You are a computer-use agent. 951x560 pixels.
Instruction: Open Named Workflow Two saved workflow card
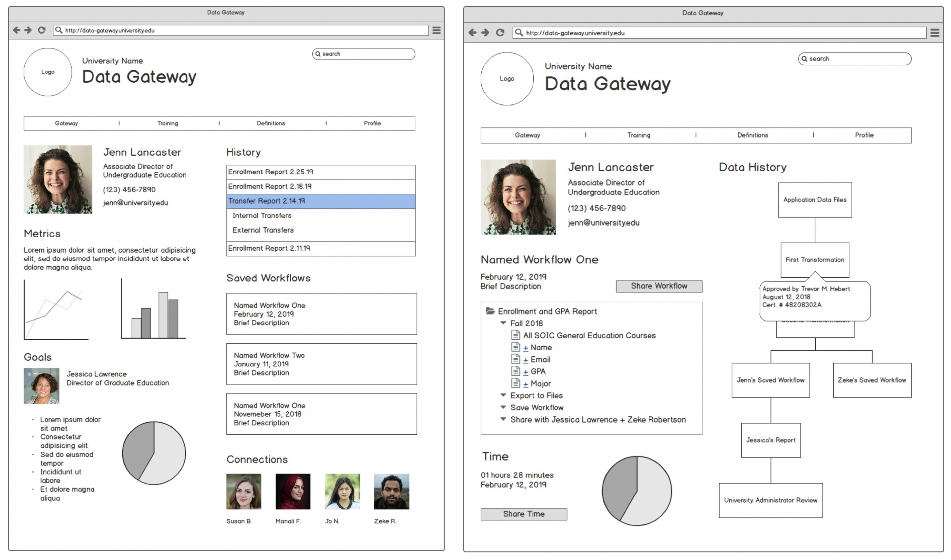321,364
